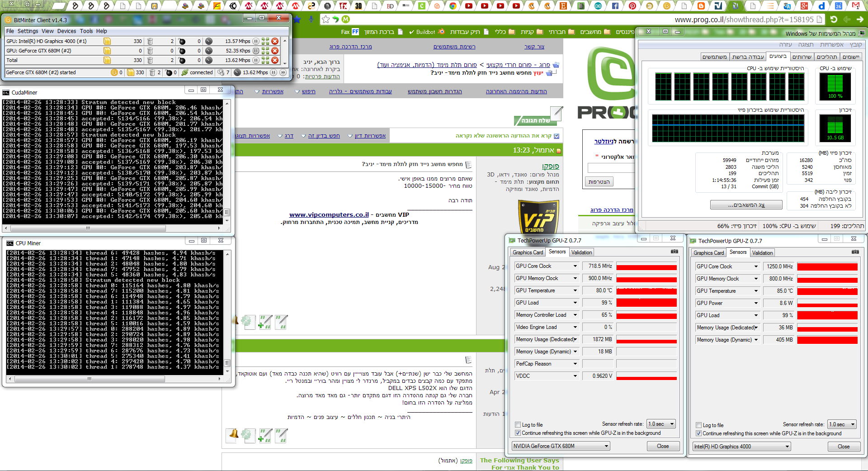Open the Devices menu in BitMinter
The height and width of the screenshot is (471, 868).
coord(66,31)
